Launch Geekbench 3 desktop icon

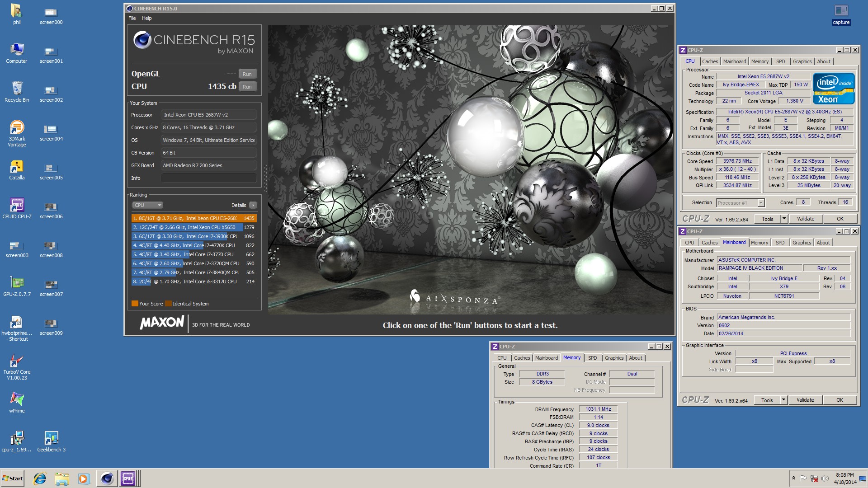(51, 441)
